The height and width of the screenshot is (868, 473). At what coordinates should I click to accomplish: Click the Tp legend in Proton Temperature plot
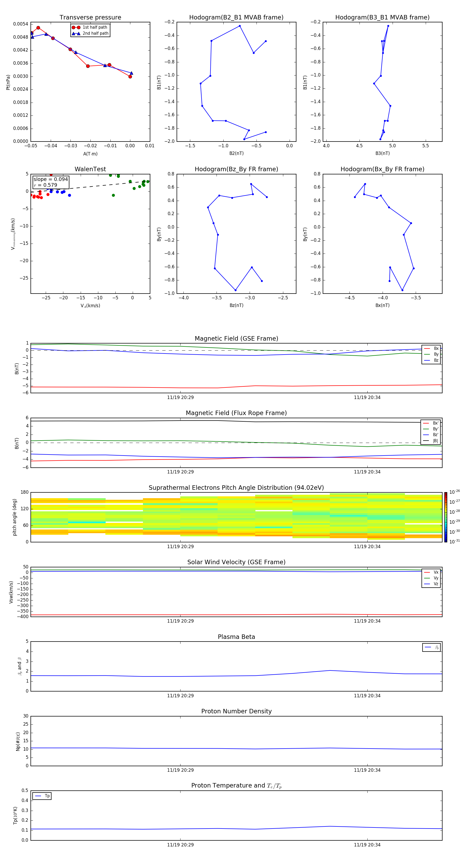(42, 796)
